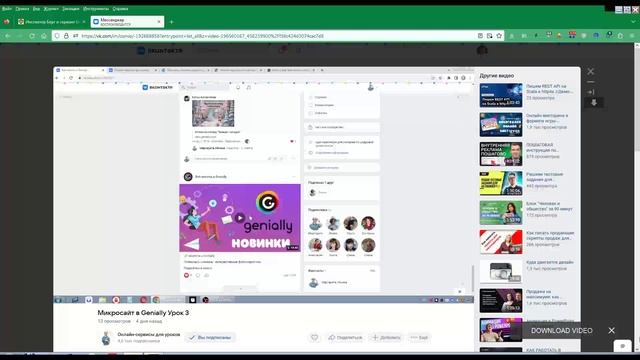Screen dimensions: 640x360
Task: Open the Инструменты menu
Action: (96, 9)
